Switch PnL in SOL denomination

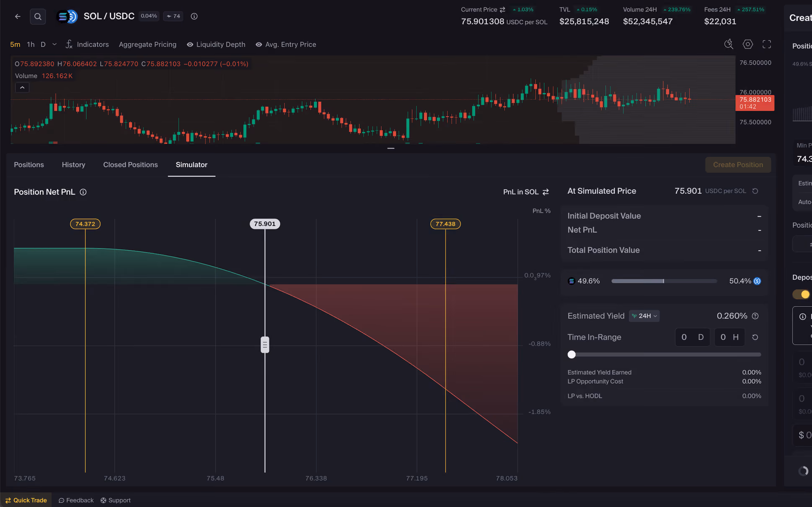coord(526,192)
